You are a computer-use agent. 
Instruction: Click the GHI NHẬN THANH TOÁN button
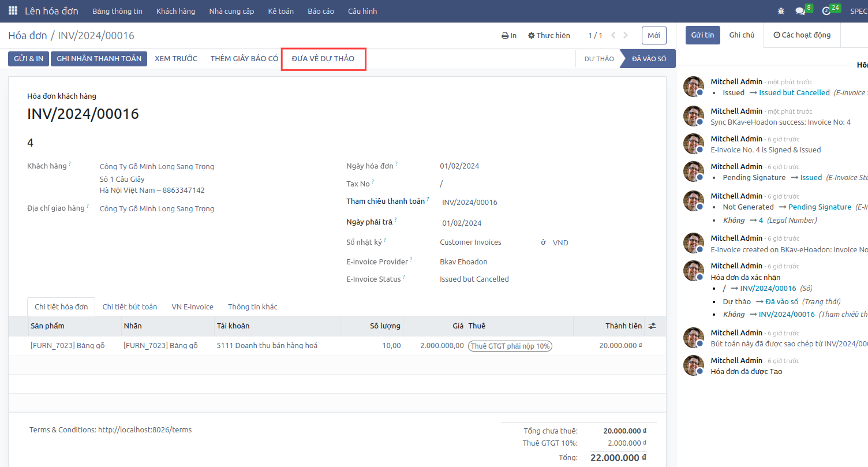pyautogui.click(x=99, y=59)
